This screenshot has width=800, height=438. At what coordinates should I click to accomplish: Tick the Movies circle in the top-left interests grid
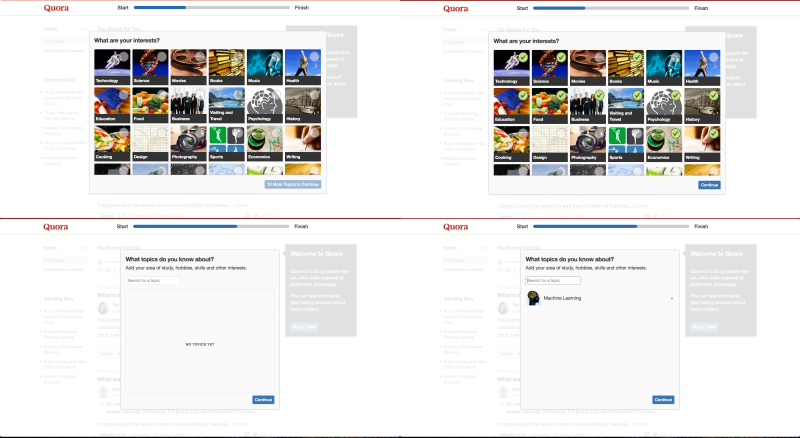[200, 57]
